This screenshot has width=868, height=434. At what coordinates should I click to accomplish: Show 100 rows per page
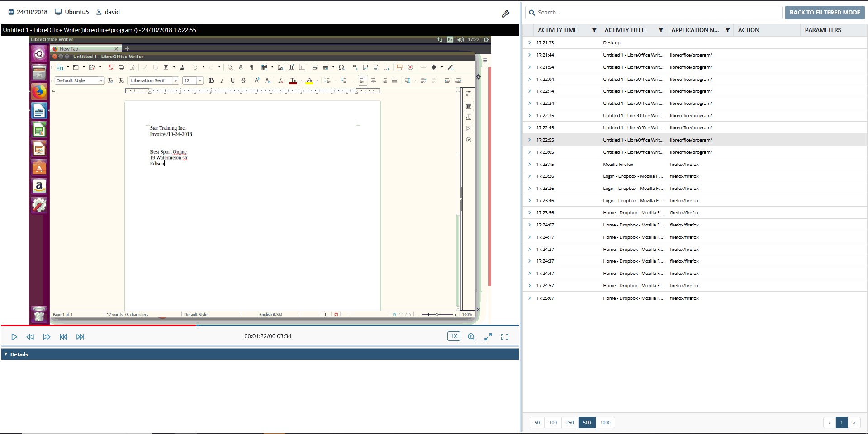[553, 422]
